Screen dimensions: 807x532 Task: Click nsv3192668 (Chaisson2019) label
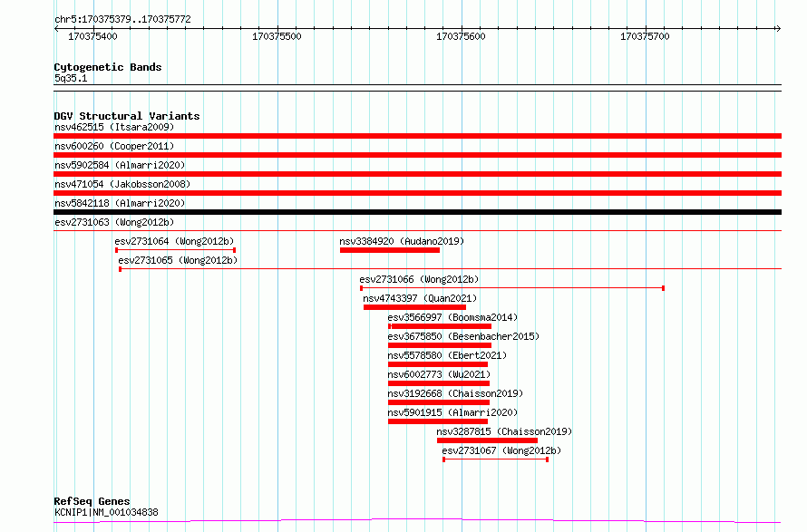click(455, 393)
